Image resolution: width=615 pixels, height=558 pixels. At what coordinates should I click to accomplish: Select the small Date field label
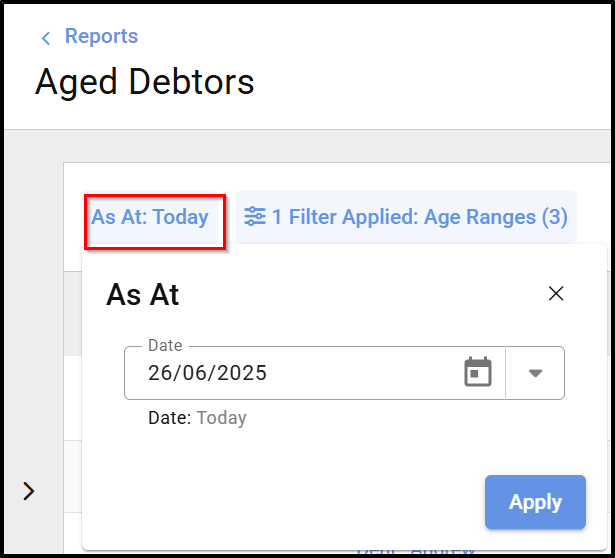click(165, 345)
